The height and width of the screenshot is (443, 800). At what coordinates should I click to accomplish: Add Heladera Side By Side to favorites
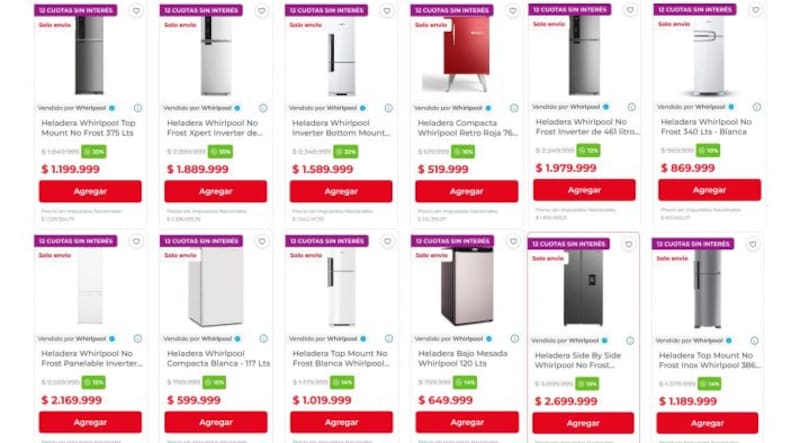(629, 244)
